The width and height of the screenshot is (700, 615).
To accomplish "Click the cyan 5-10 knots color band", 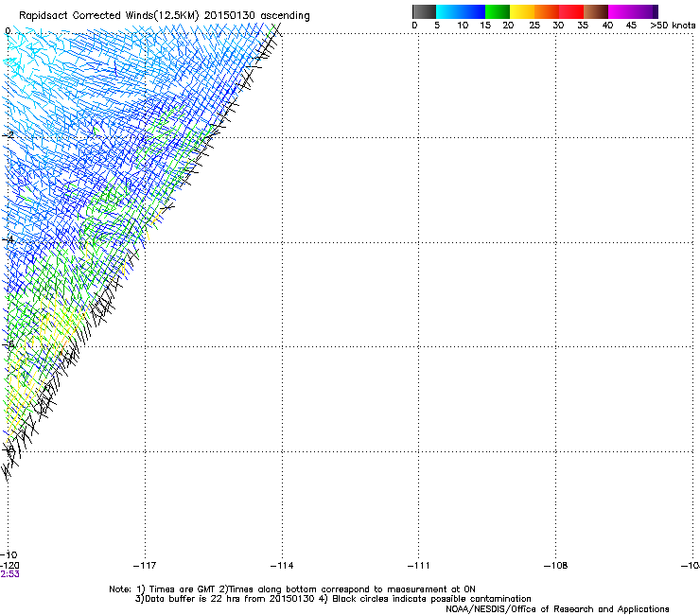I will (448, 11).
